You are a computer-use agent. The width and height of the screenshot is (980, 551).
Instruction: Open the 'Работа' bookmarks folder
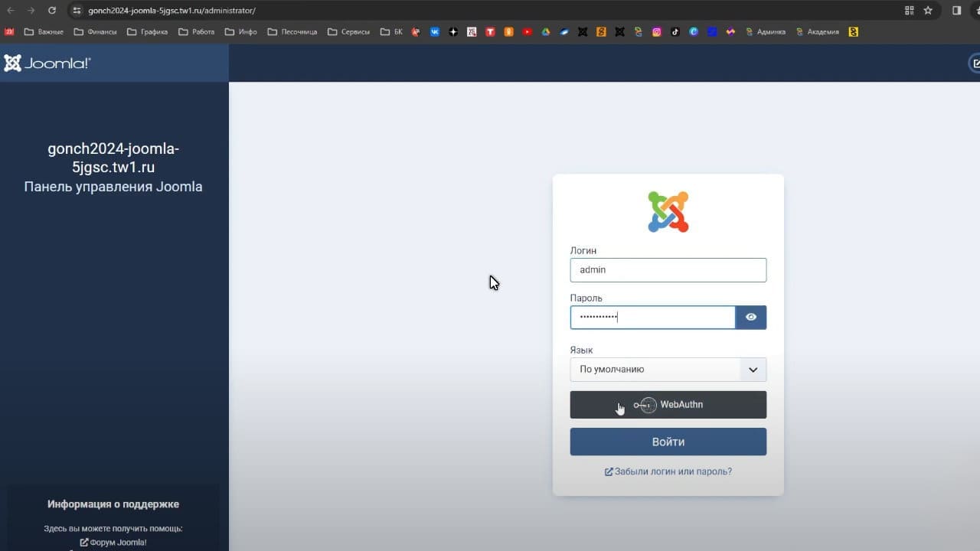click(x=196, y=32)
